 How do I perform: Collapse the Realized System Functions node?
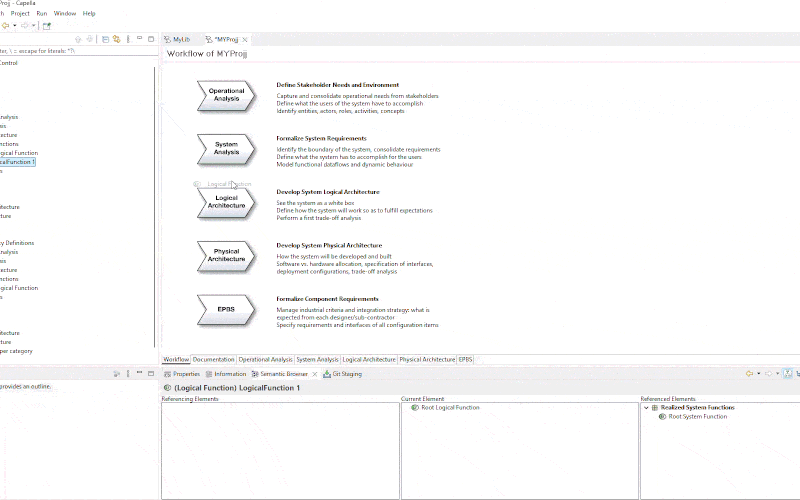645,408
